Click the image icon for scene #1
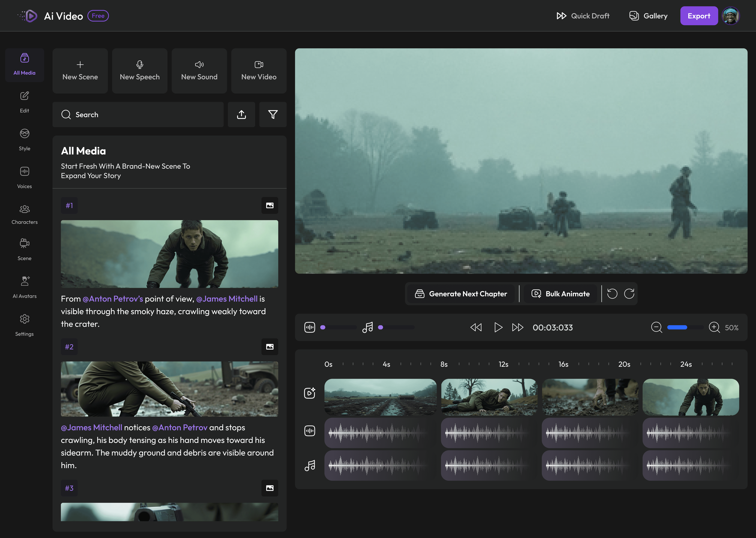The height and width of the screenshot is (538, 756). (269, 205)
